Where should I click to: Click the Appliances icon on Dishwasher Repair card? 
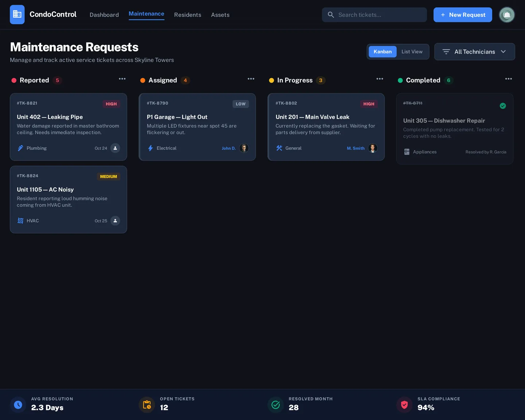tap(407, 152)
